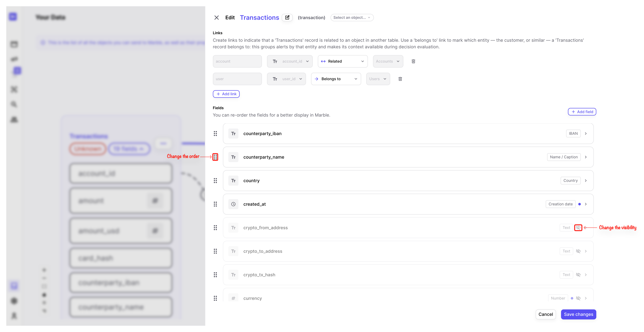Click the Add field button
This screenshot has width=644, height=332.
(582, 112)
